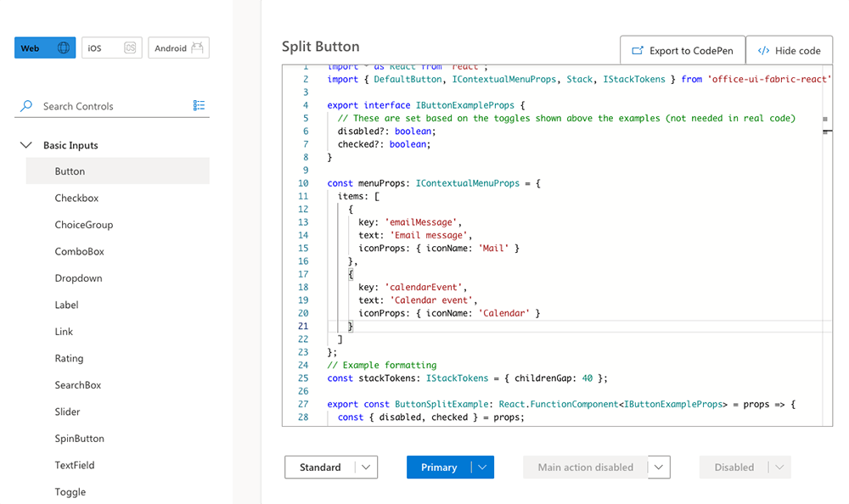Click the Standard main action button

320,468
